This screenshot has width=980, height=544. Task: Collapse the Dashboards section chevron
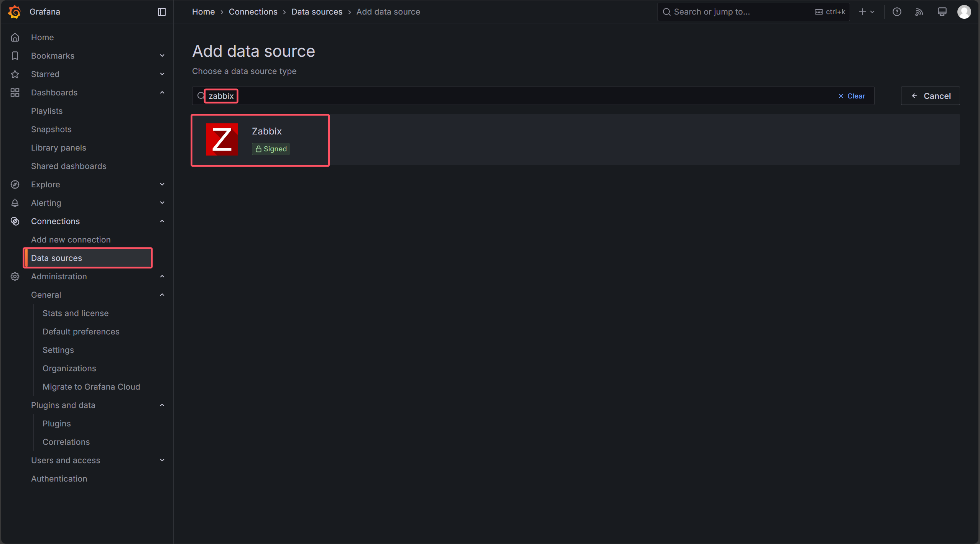(162, 92)
